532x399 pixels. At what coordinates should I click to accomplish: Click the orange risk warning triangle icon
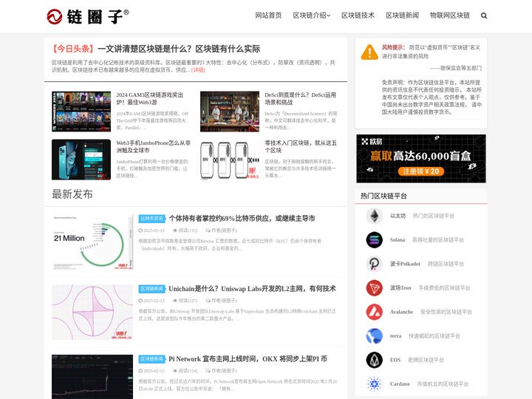tap(369, 52)
